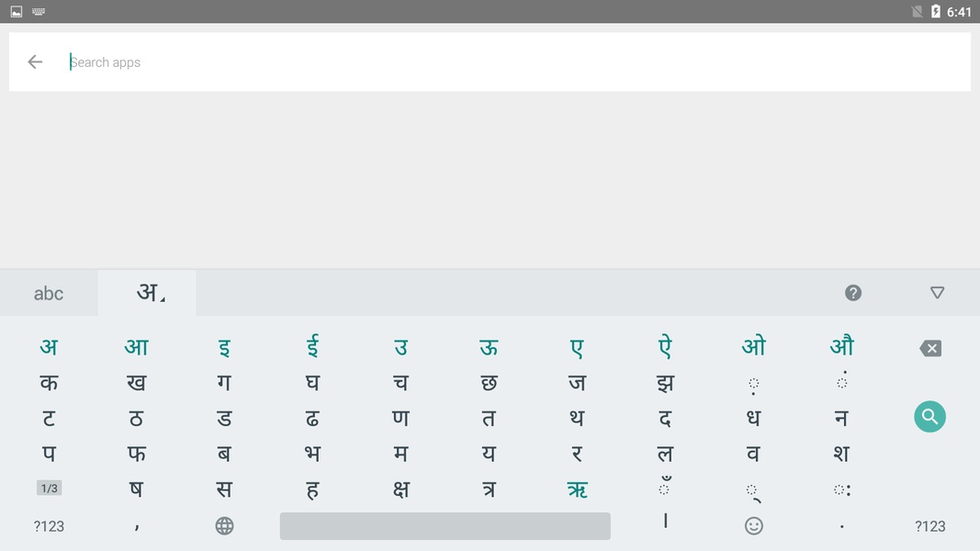Viewport: 980px width, 551px height.
Task: Hide keyboard with the down triangle
Action: point(937,293)
